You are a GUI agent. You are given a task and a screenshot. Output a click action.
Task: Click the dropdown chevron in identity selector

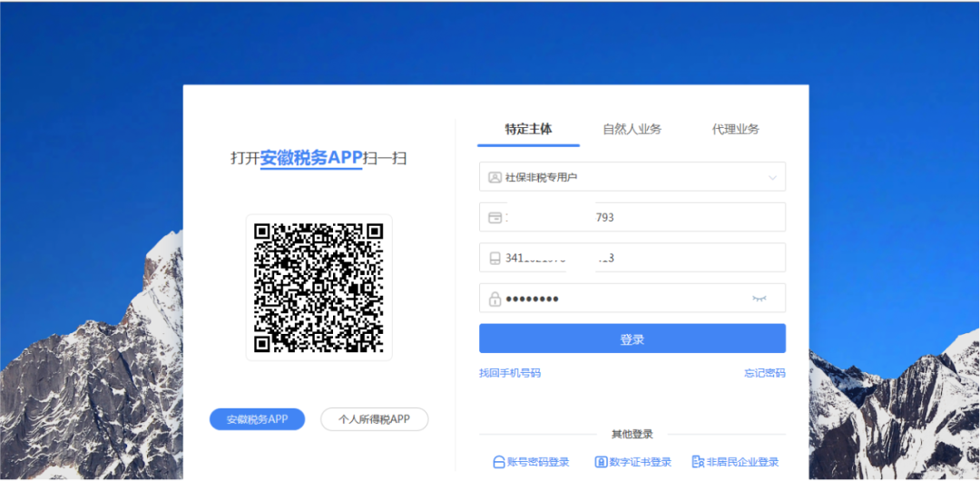772,178
